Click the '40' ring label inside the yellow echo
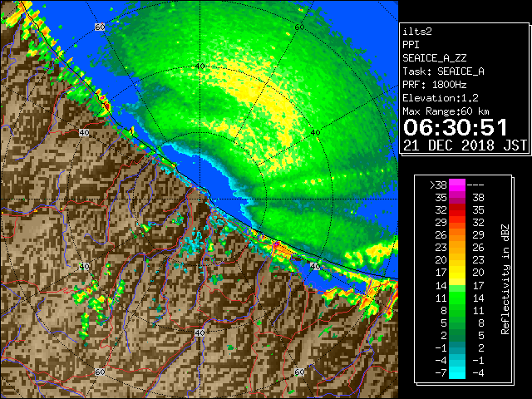 pos(199,66)
